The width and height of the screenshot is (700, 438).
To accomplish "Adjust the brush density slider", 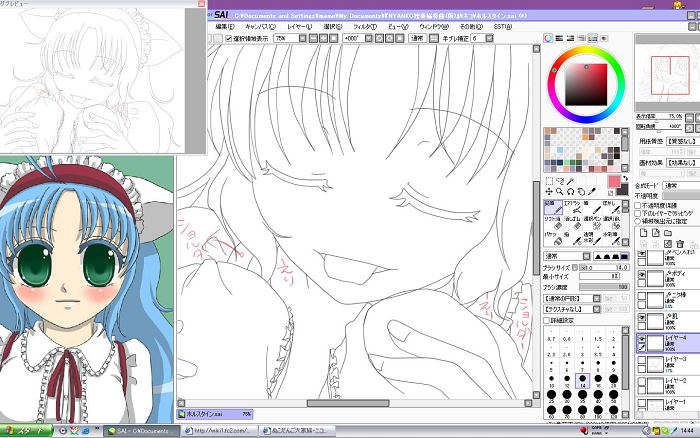I will click(604, 287).
